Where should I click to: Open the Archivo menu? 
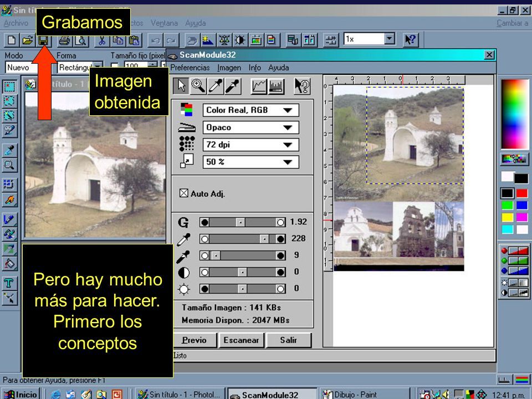pos(16,23)
